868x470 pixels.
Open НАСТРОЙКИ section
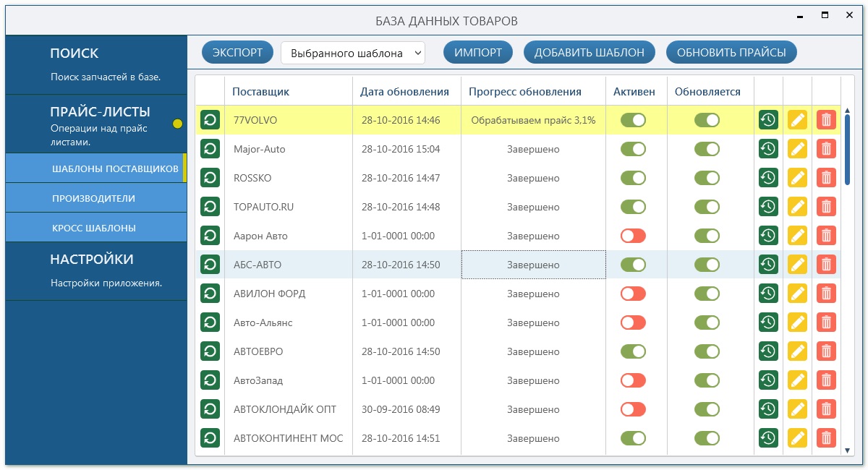click(96, 271)
